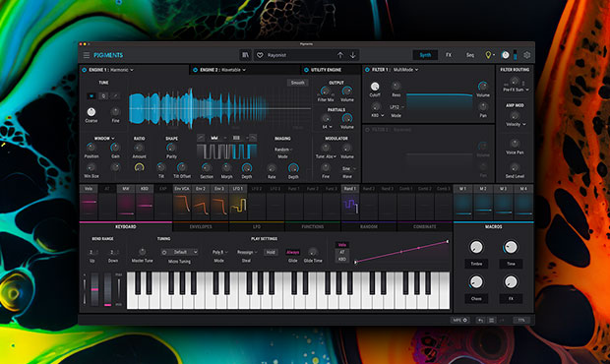Open the Poly 8 voice mode dropdown
Viewport: 610px width, 364px height.
coord(219,252)
